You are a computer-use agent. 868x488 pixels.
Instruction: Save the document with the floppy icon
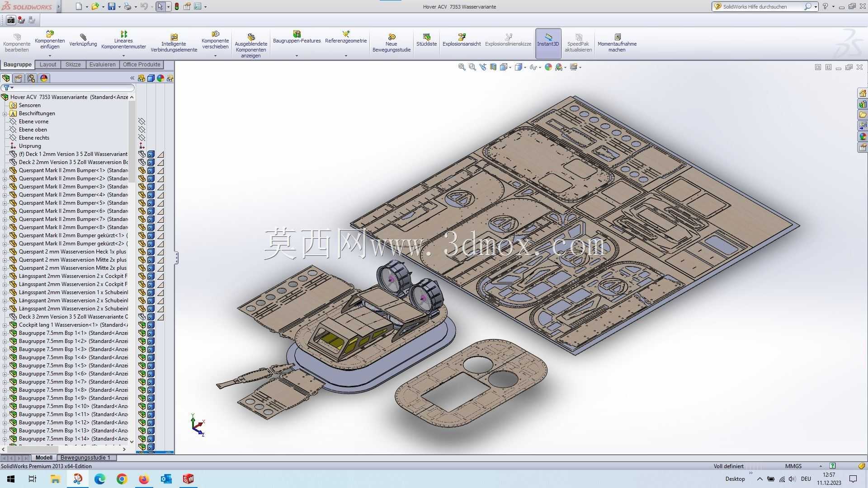coord(111,6)
